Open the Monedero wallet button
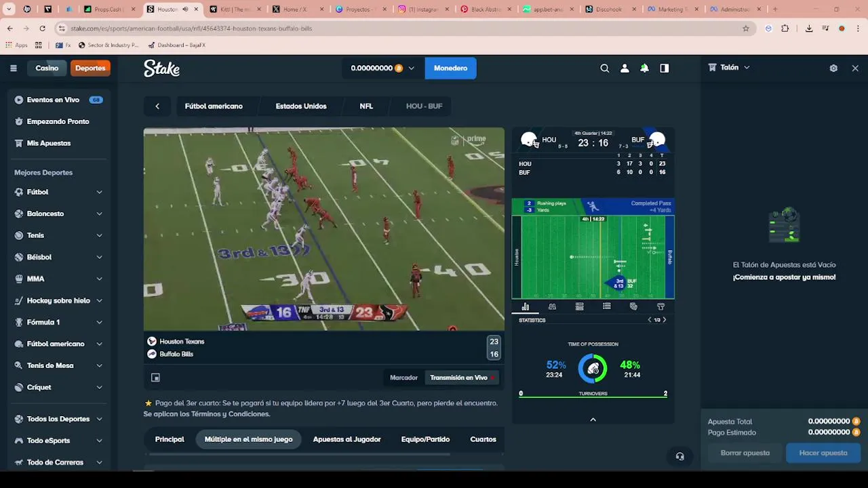Image resolution: width=868 pixels, height=488 pixels. point(450,68)
